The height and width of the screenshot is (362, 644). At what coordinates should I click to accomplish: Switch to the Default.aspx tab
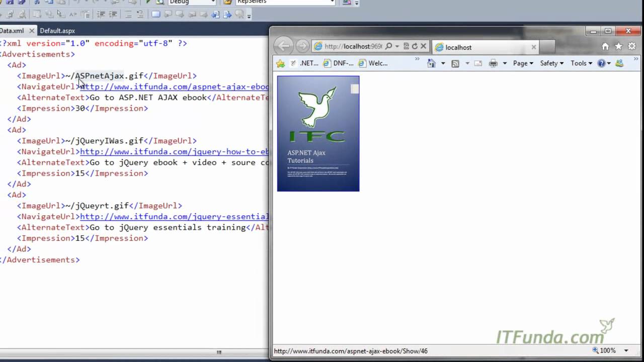point(57,31)
